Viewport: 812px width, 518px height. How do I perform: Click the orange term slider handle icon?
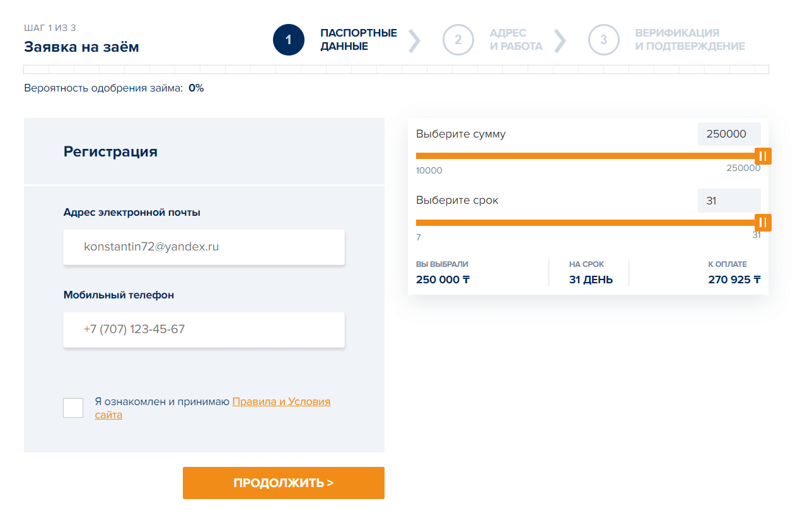[x=763, y=222]
